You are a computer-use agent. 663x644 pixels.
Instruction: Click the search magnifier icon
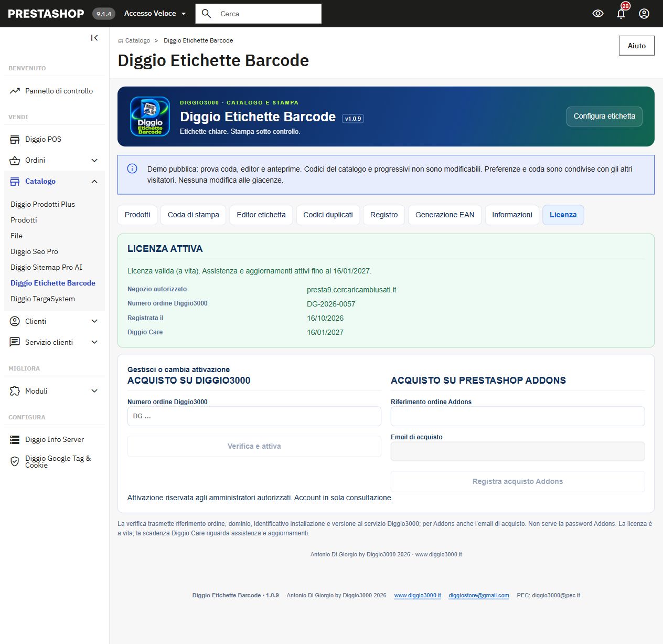207,14
